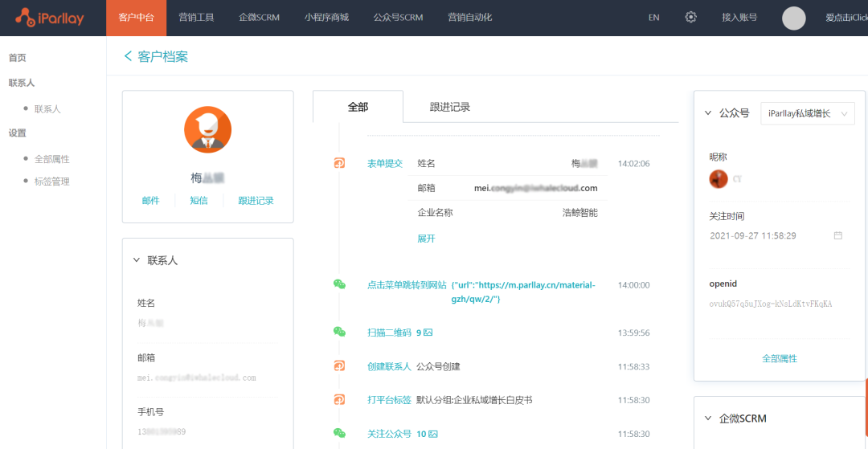Click the back arrow beside 客户档案

pos(128,56)
